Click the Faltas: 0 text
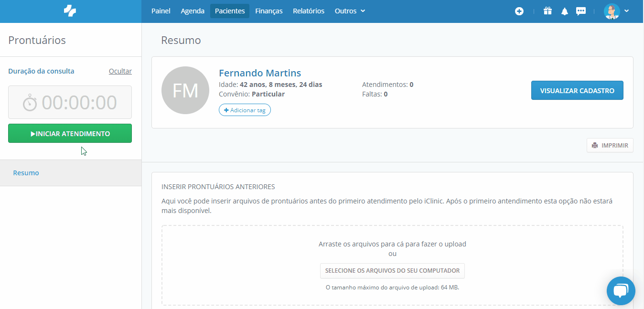The width and height of the screenshot is (644, 309). [x=375, y=94]
